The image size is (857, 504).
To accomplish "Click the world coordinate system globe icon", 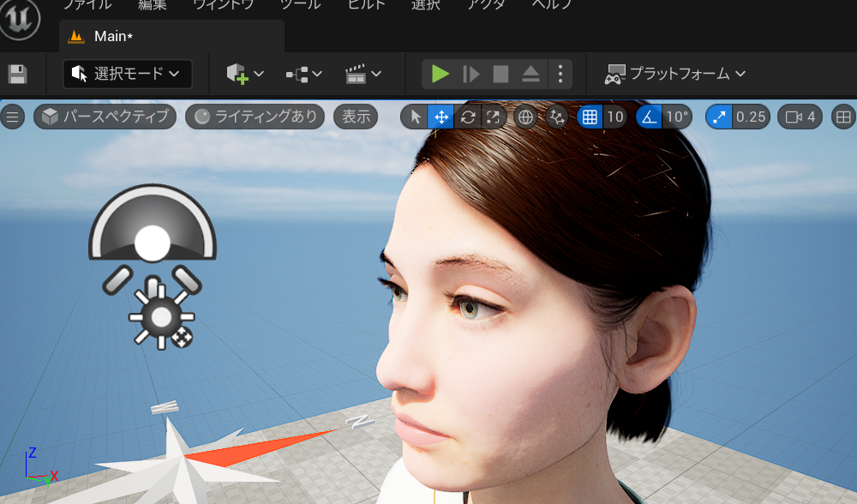I will pos(525,117).
